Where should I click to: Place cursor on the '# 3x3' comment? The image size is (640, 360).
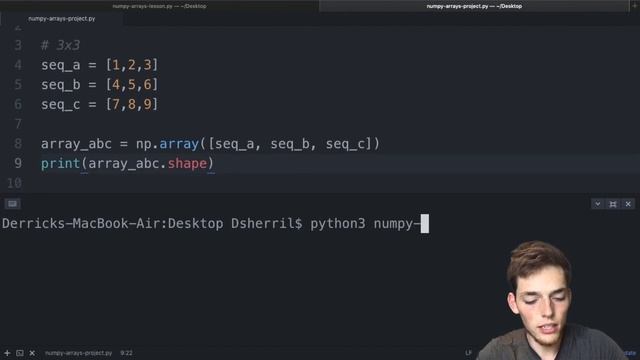60,45
